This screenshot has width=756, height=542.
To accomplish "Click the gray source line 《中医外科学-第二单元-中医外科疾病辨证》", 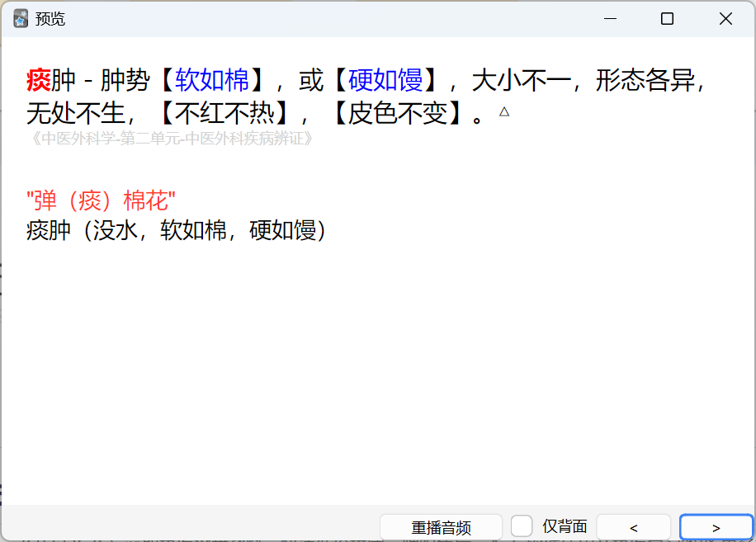I will [172, 139].
